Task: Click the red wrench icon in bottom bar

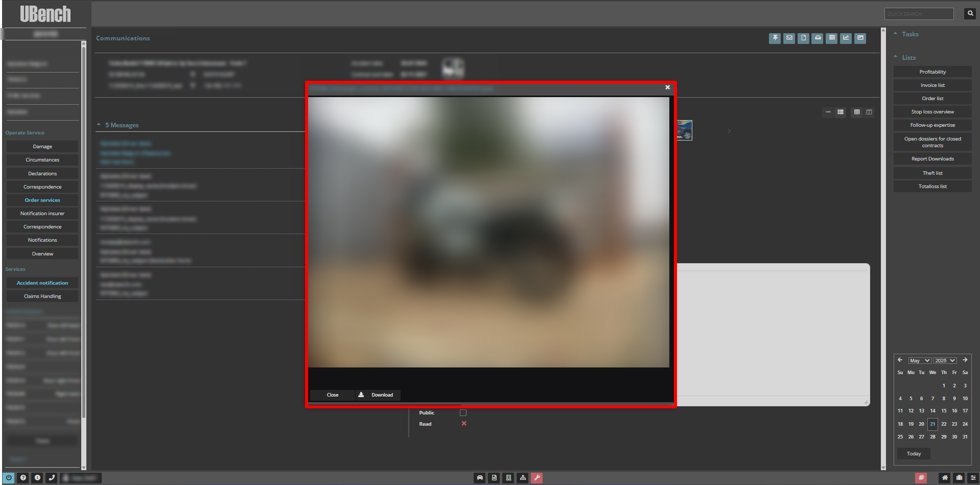Action: point(536,478)
